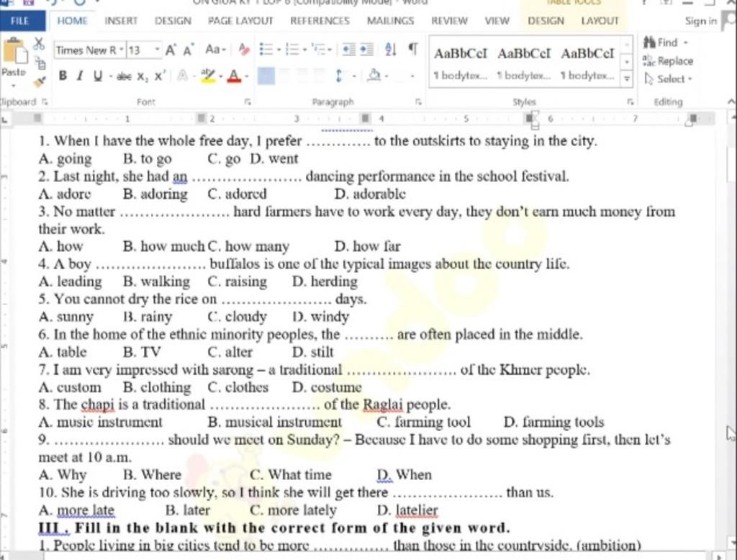The width and height of the screenshot is (737, 560).
Task: Toggle Superscript formatting
Action: click(x=160, y=76)
